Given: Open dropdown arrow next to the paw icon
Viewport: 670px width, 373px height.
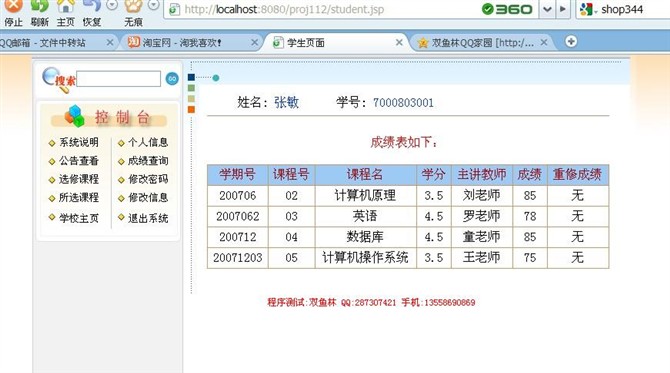Looking at the screenshot, I should point(153,5).
